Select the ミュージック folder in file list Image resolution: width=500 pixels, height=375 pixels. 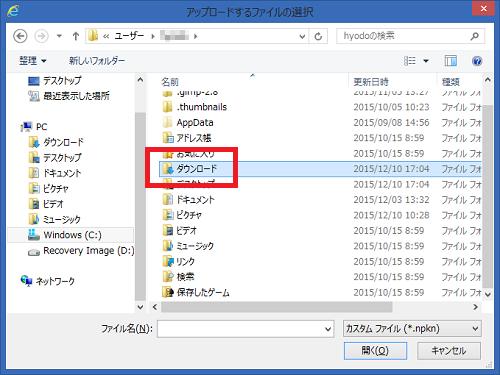pos(188,246)
